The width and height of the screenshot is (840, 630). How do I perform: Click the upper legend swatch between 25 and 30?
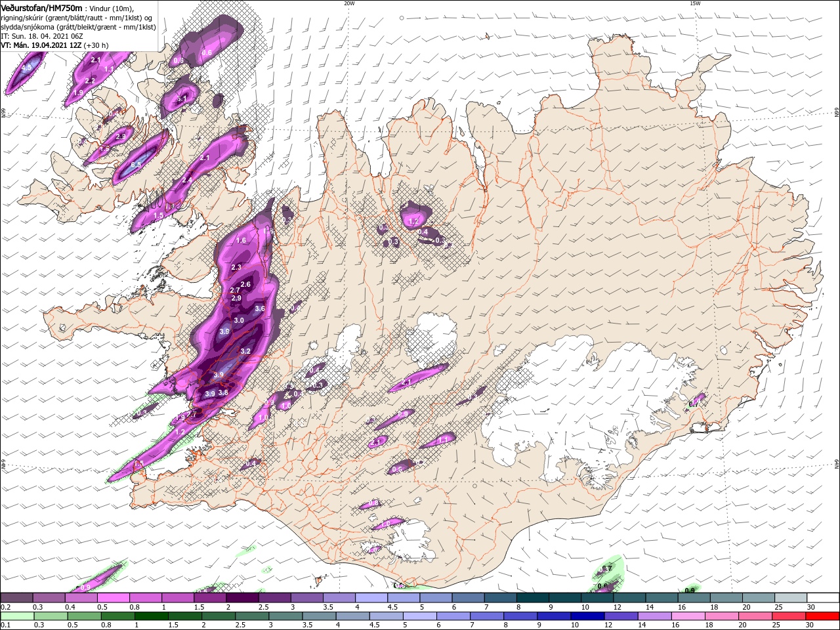coord(791,598)
